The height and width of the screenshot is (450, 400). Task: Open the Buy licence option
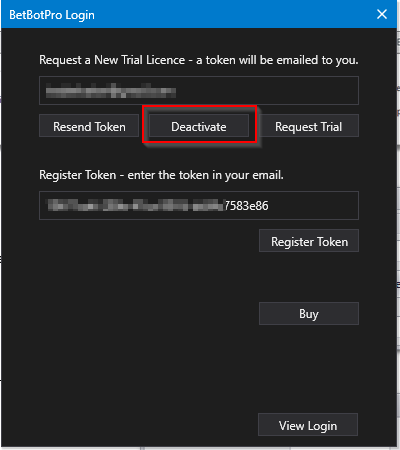coord(309,313)
